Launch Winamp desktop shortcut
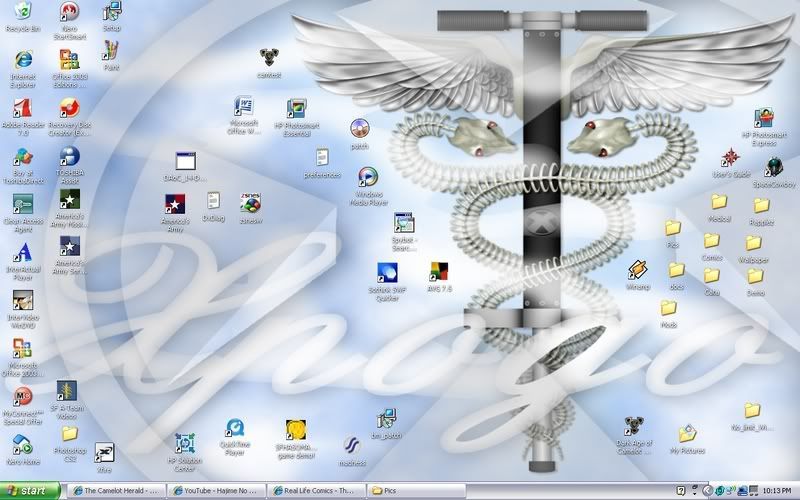The image size is (800, 500). tap(638, 270)
